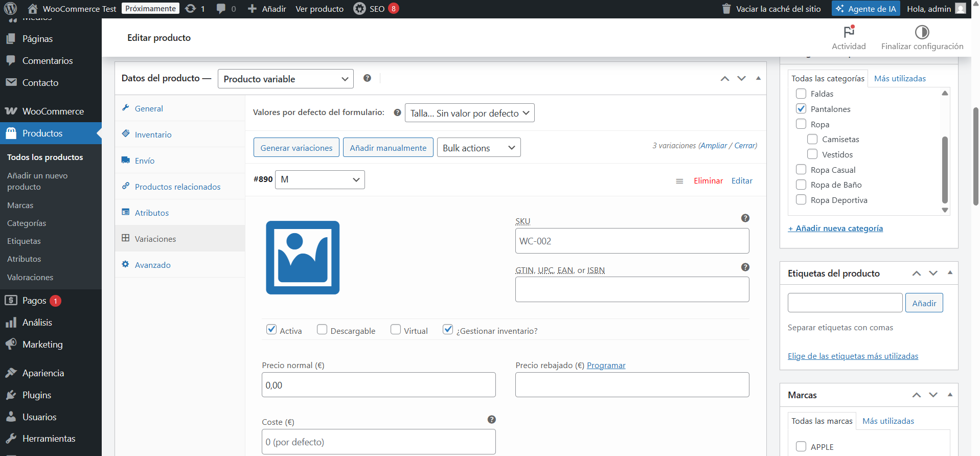Click the SKU help question mark icon
Screen dimensions: 980x456
point(745,218)
